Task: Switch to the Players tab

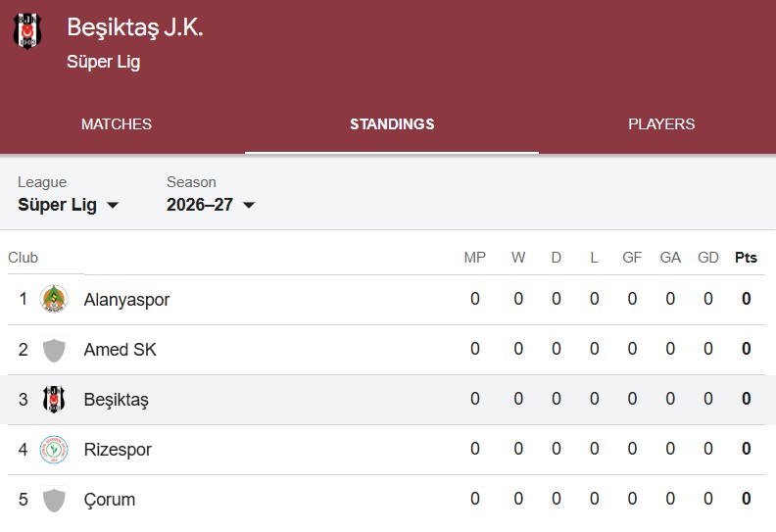Action: [661, 123]
